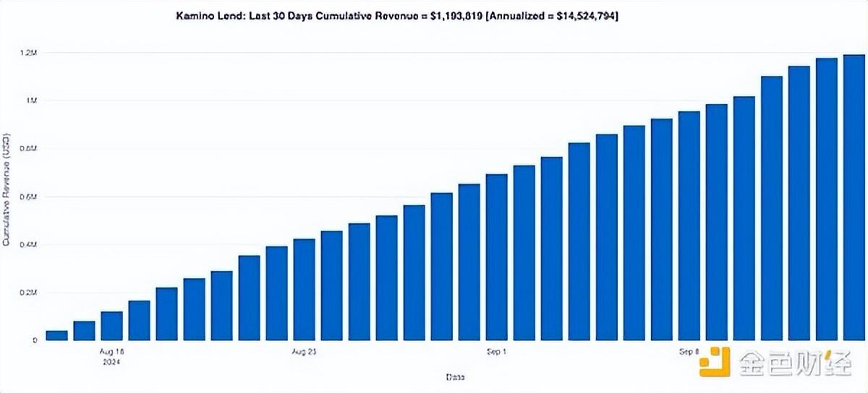Click the "0.6M" y-axis tick label

click(x=30, y=196)
